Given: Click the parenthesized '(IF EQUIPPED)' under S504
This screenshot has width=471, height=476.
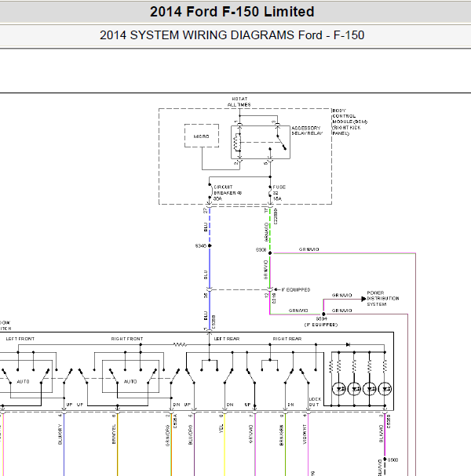Looking at the screenshot, I should tap(321, 325).
